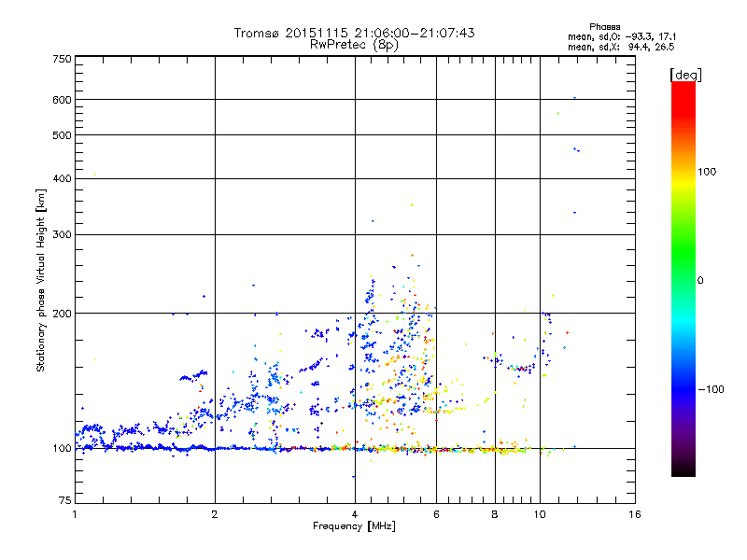
Task: Click the x-axis tick label '2'
Action: coord(215,514)
